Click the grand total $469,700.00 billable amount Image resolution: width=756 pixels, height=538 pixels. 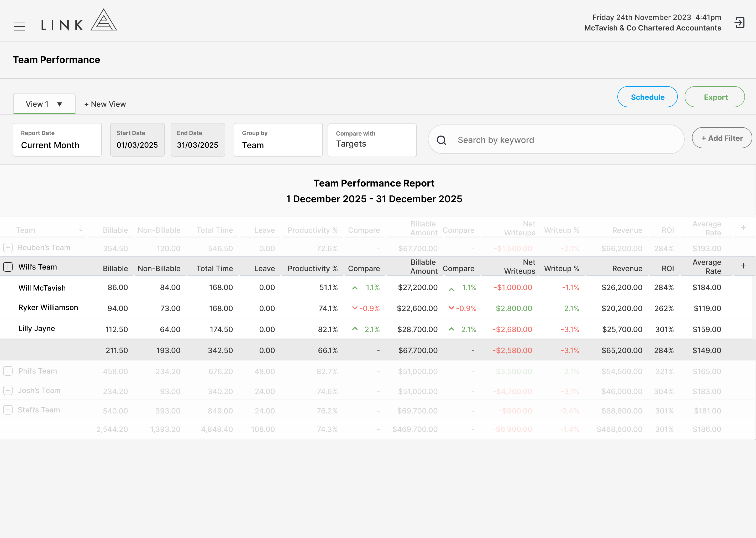[415, 429]
